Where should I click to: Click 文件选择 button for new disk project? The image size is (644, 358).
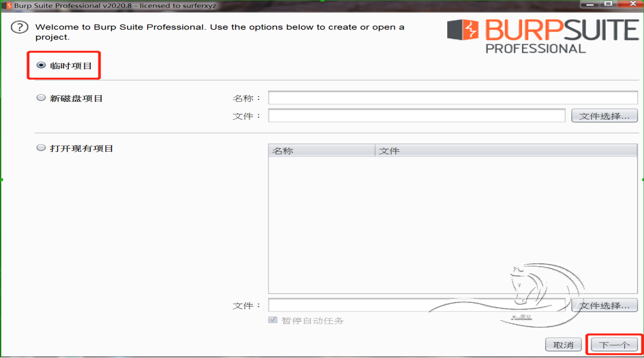click(604, 116)
